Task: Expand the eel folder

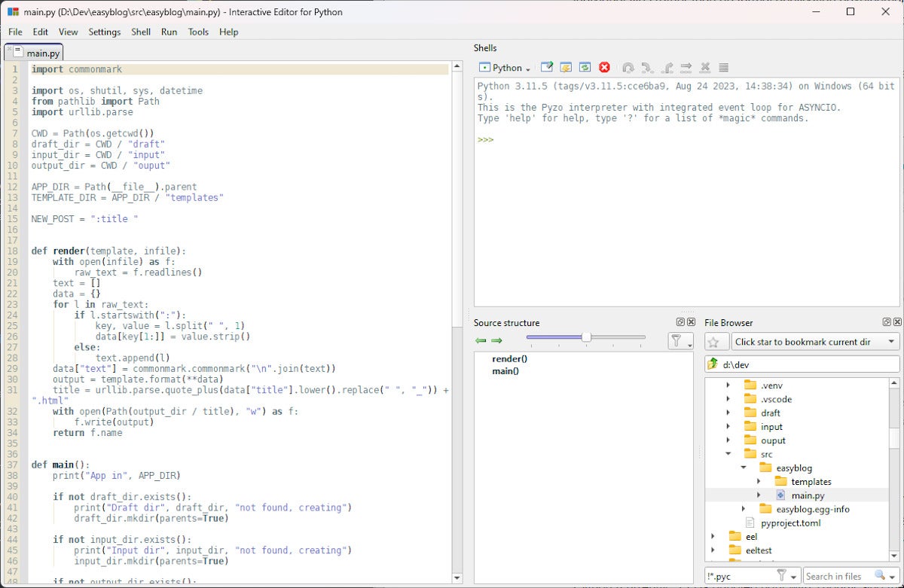Action: point(713,537)
